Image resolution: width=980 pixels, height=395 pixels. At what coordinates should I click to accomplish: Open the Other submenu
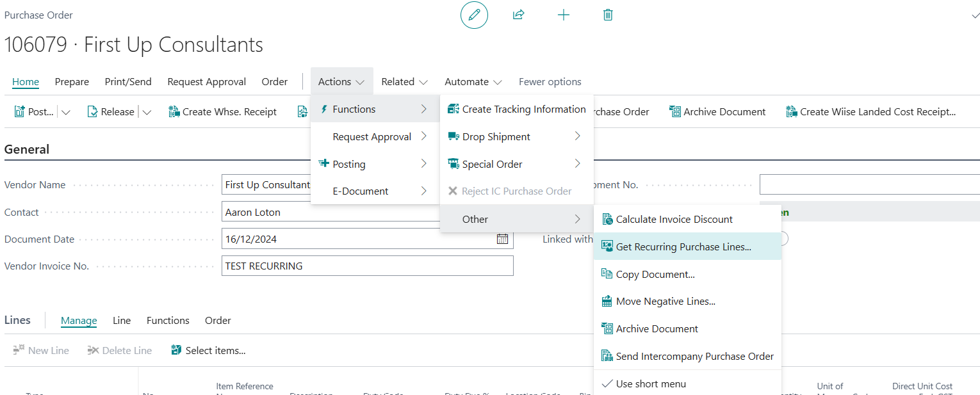517,219
